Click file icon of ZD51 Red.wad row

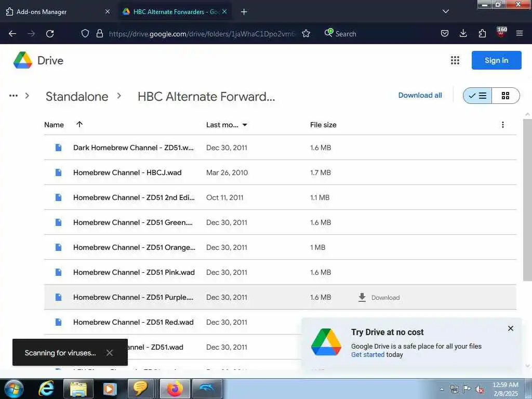[x=58, y=322]
